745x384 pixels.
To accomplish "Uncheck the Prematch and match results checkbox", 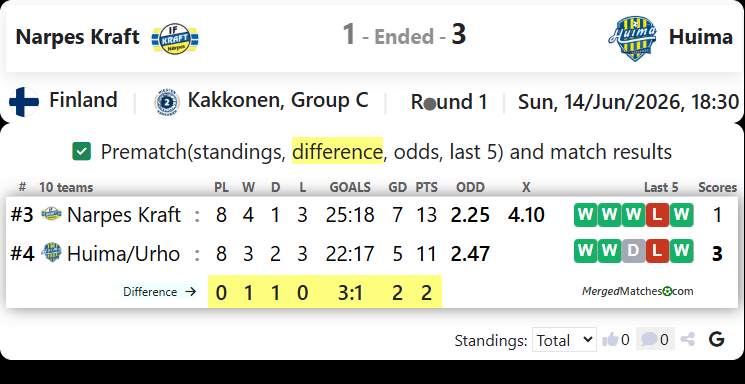I will [81, 152].
